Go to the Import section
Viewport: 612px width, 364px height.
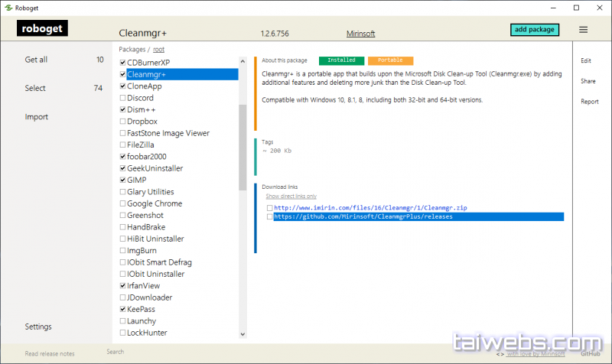pos(37,117)
